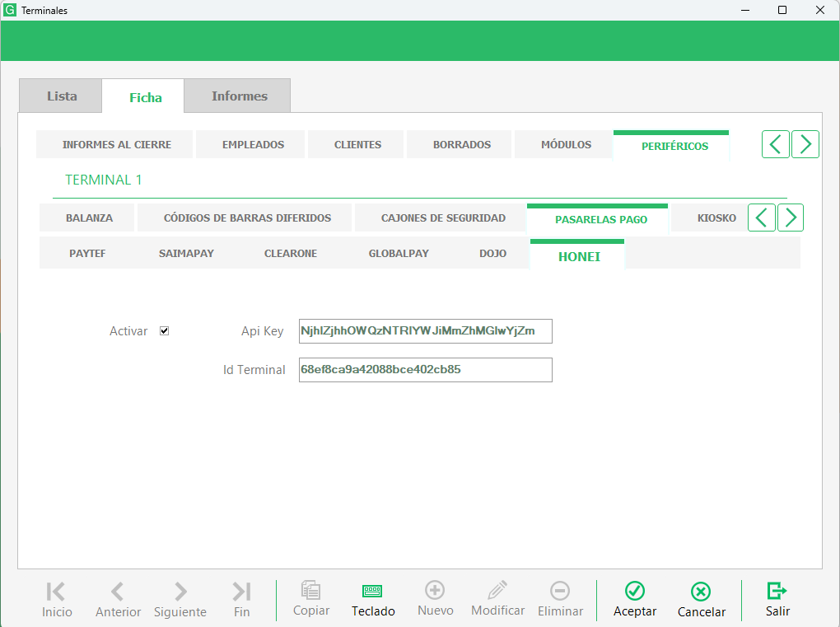Toggle the Activar checkbox
840x627 pixels.
point(165,331)
